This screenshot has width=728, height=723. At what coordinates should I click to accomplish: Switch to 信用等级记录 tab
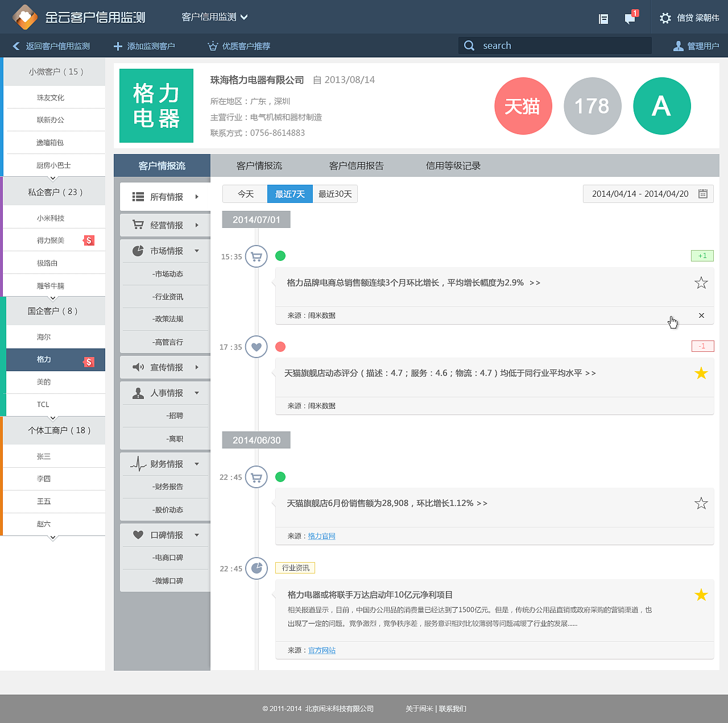pos(453,165)
